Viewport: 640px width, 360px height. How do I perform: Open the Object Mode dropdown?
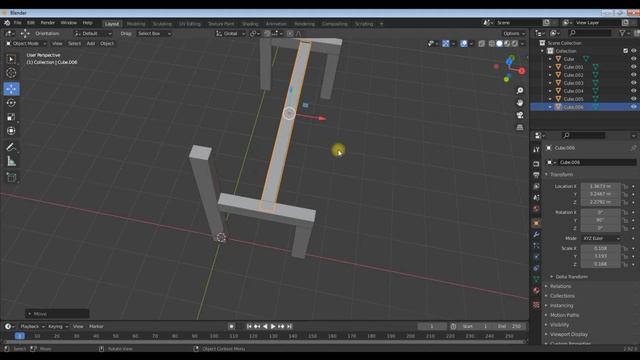(x=26, y=44)
